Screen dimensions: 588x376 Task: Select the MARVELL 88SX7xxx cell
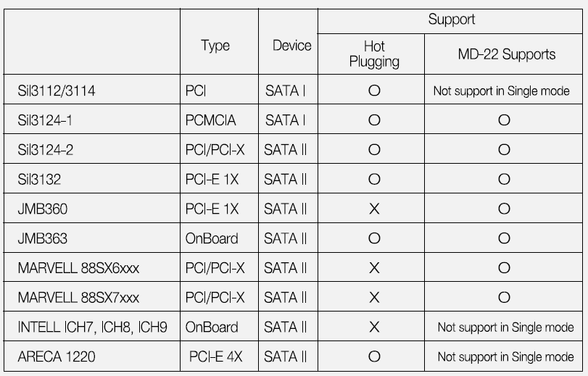point(78,298)
